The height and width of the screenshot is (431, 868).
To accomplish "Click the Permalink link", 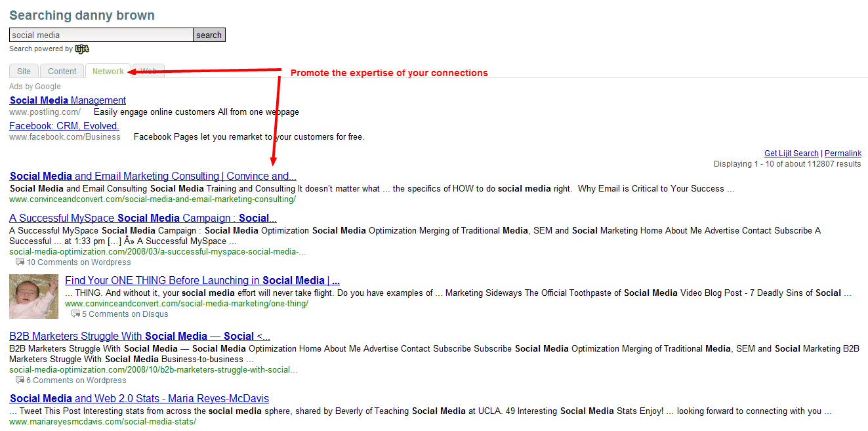I will click(843, 154).
